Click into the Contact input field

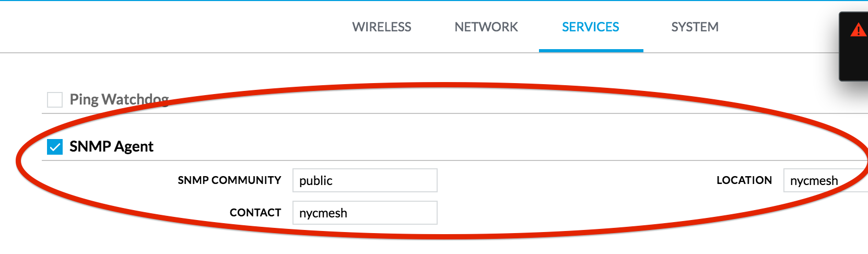[365, 213]
